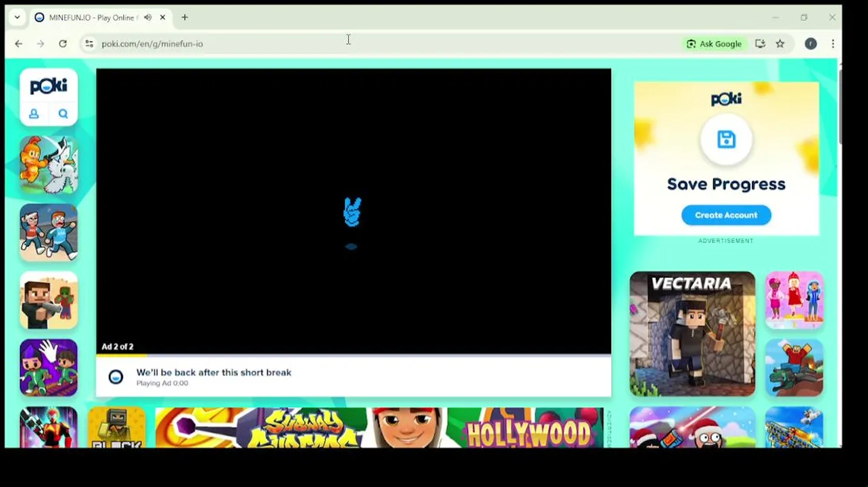
Task: Click Poki logo in Save Progress card
Action: pyautogui.click(x=726, y=99)
